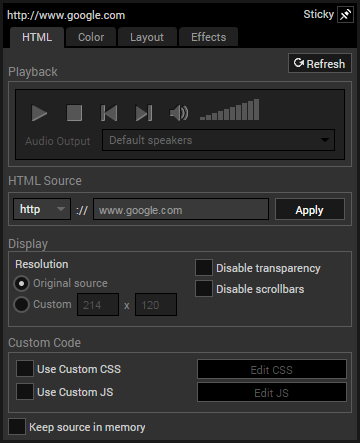Click the Stop playback button
This screenshot has height=443, width=360.
tap(74, 113)
